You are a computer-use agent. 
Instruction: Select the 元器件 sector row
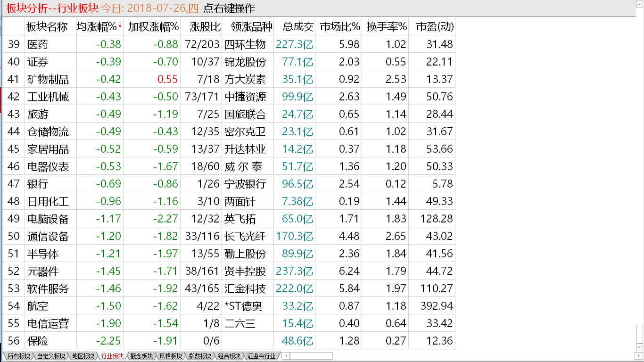click(x=229, y=271)
